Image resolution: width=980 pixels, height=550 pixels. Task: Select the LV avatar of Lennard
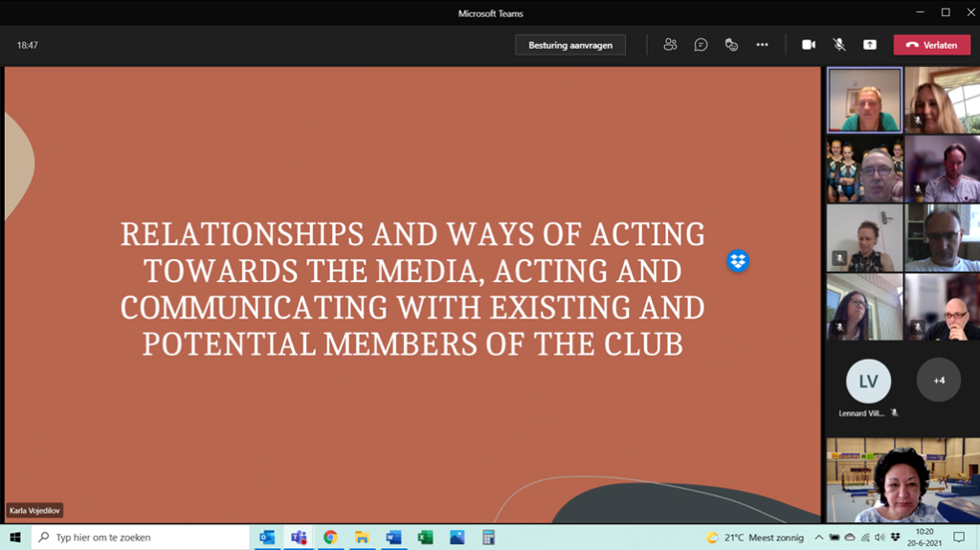click(868, 381)
